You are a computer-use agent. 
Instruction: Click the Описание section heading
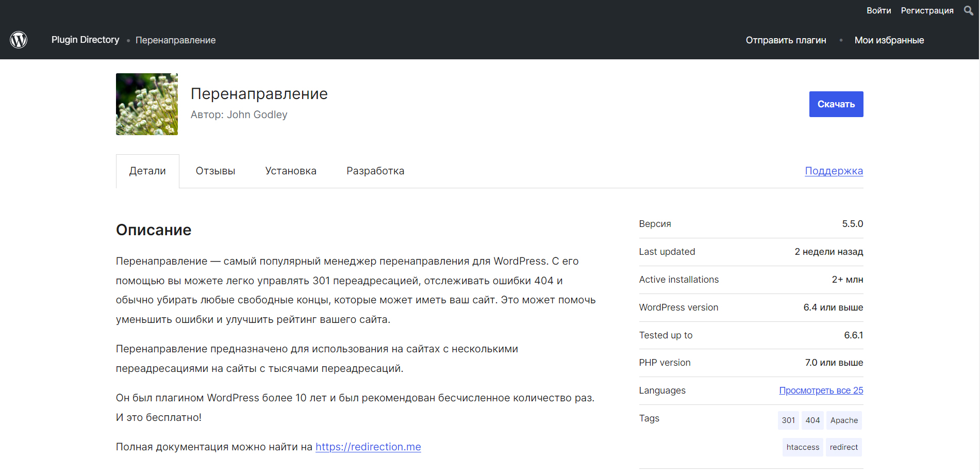point(154,230)
